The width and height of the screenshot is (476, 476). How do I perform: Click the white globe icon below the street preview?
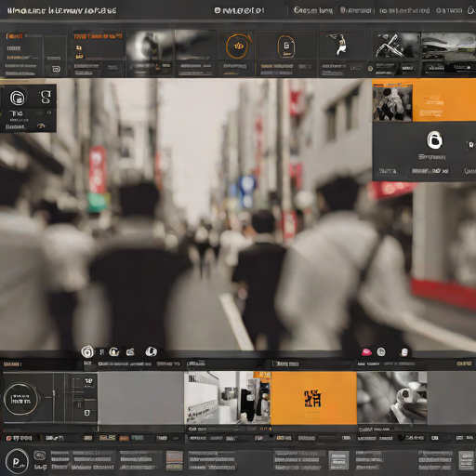tap(152, 351)
